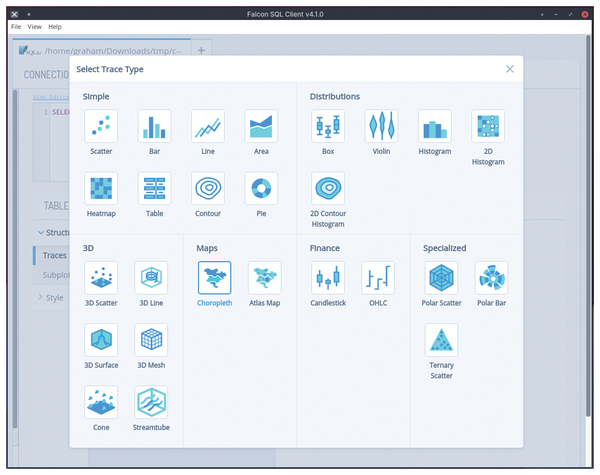Collapse the Structure section chevron
The width and height of the screenshot is (600, 475).
coord(41,232)
